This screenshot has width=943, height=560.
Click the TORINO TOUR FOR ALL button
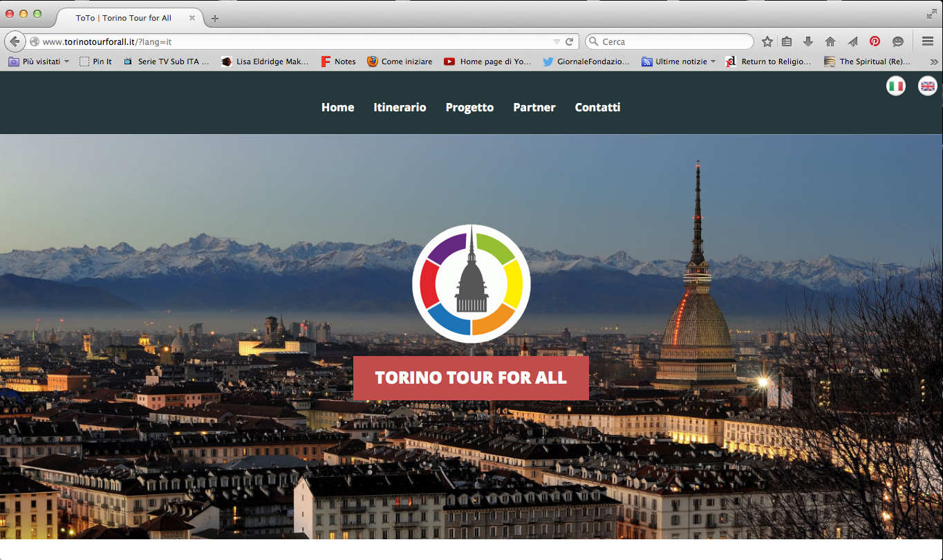click(x=471, y=378)
